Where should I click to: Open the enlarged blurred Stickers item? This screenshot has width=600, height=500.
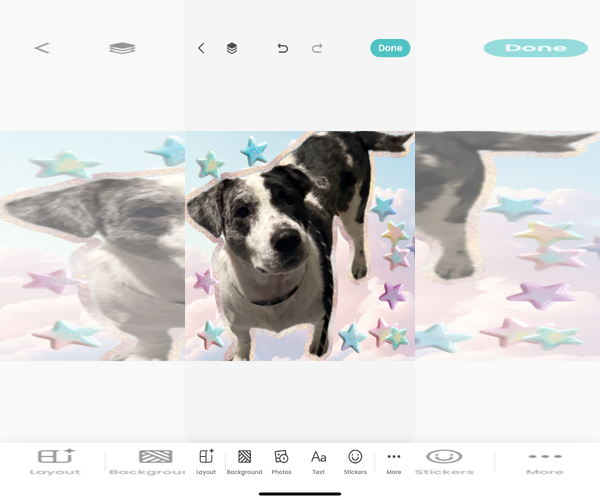tap(444, 461)
